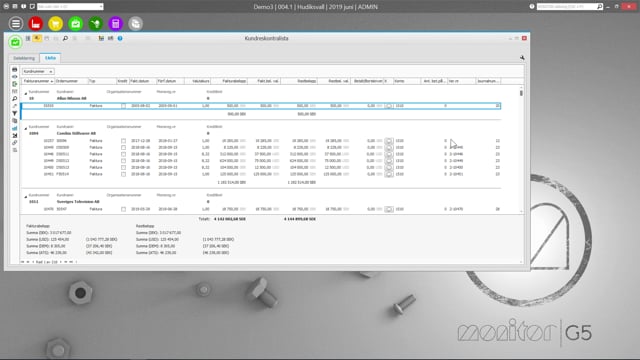Click the info icon in the top-left bar

coord(23,7)
